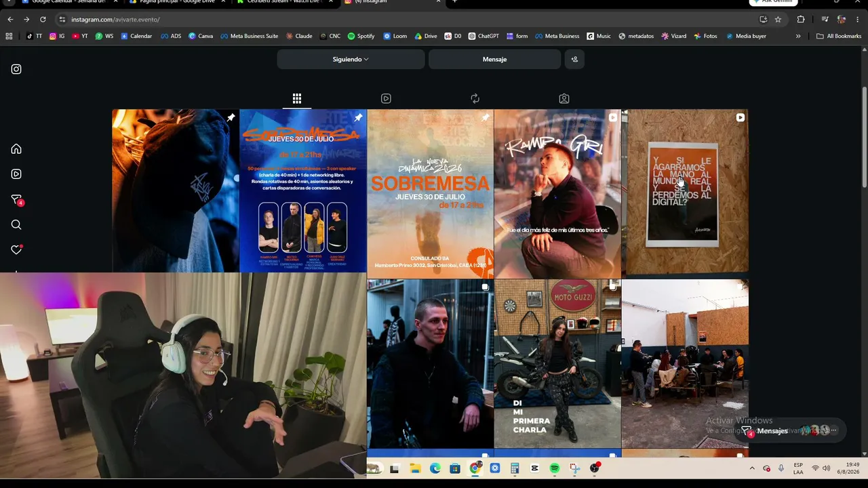Bookmark this page with the star icon
Screen dimensions: 868x488
778,20
